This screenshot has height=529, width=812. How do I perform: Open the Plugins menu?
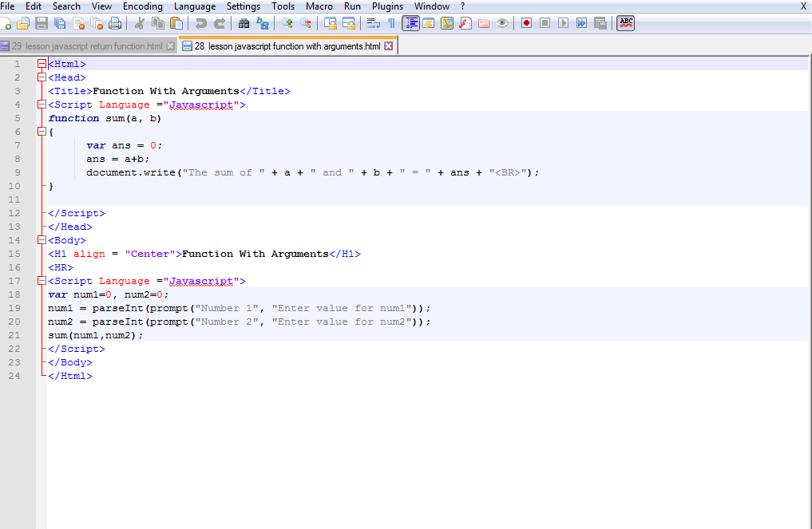(x=387, y=6)
